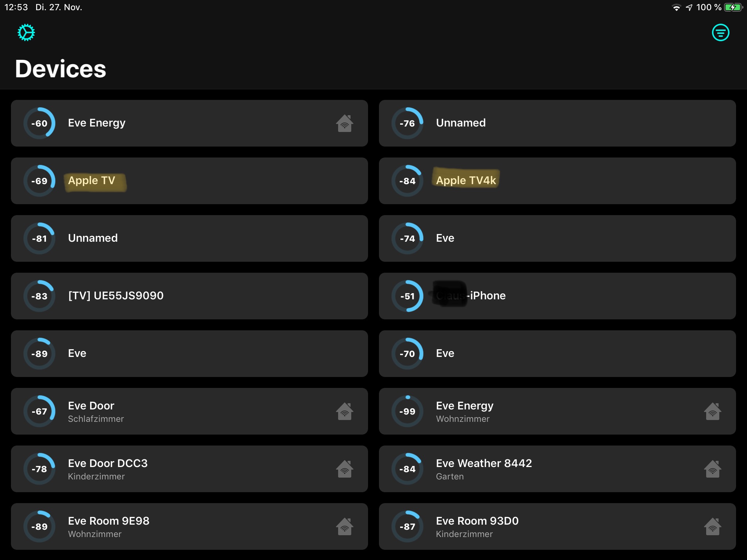Tap HomeKit icon for Eve Weather 8442
747x560 pixels.
pyautogui.click(x=712, y=469)
